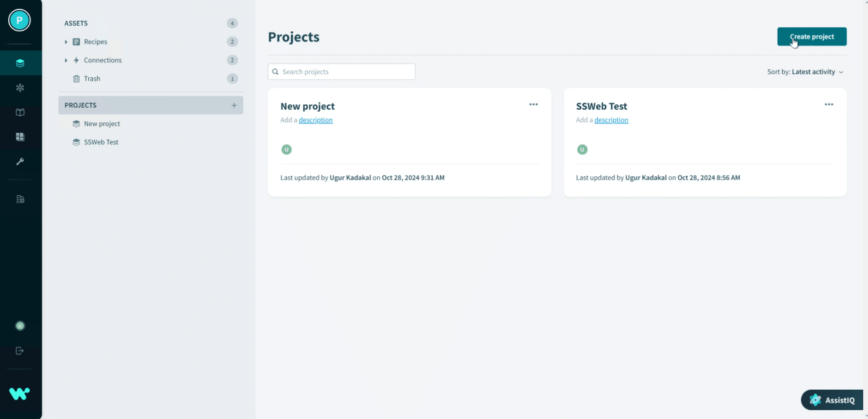This screenshot has height=419, width=868.
Task: Open the New project card options menu
Action: [533, 104]
